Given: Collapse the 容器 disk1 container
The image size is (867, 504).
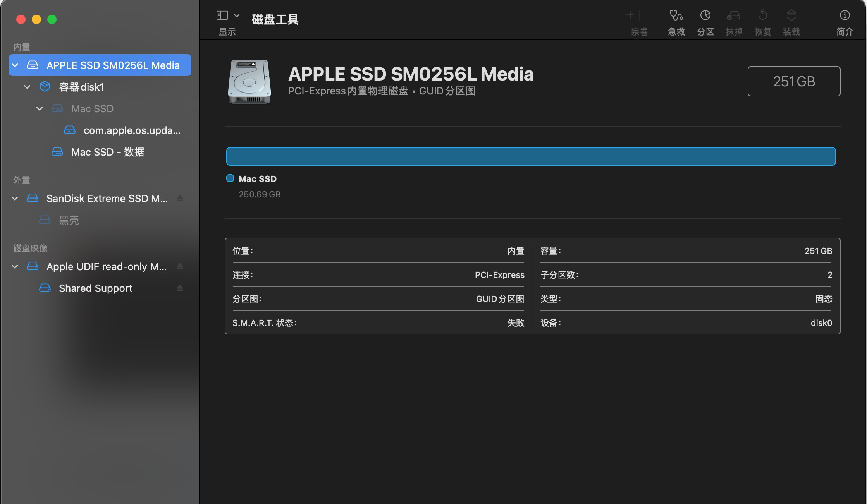Looking at the screenshot, I should (27, 87).
